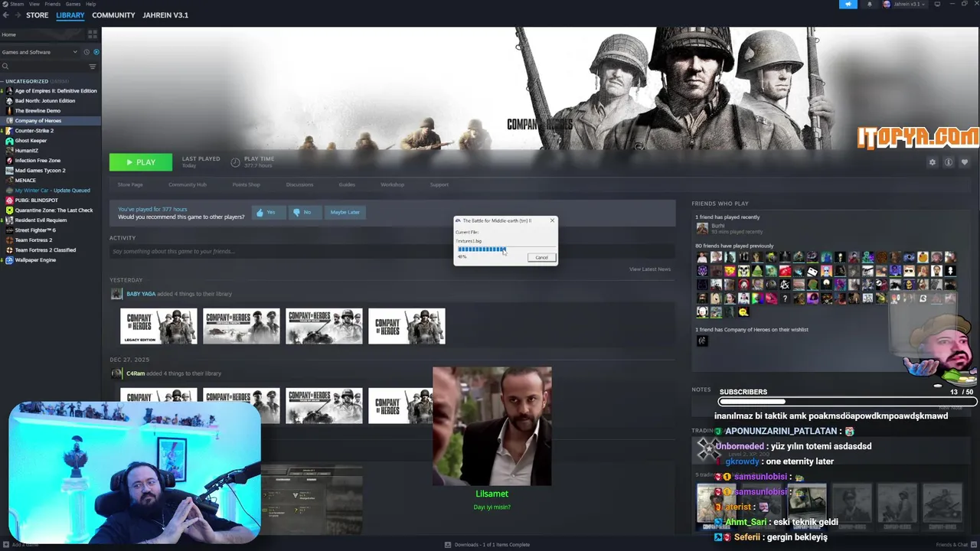Screen dimensions: 980x551
Task: Open the Store Page link
Action: pos(130,184)
